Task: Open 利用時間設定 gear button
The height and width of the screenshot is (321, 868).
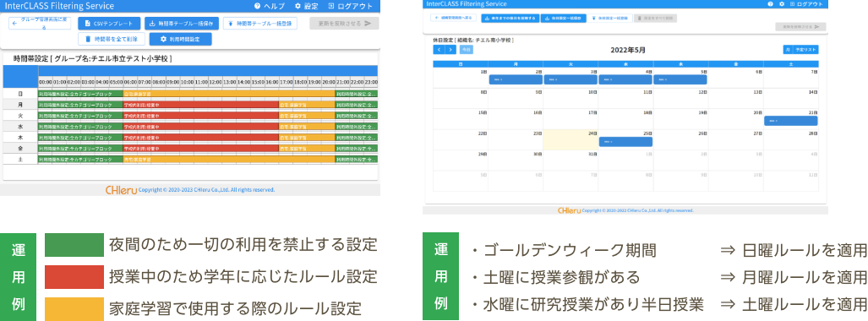Action: (x=181, y=39)
